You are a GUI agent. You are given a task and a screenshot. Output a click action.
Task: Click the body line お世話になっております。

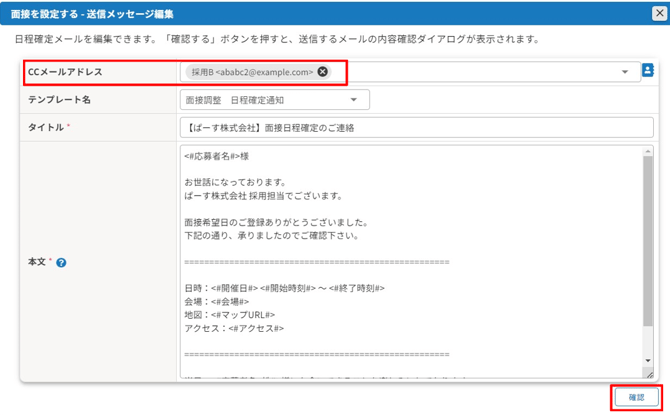(x=235, y=182)
